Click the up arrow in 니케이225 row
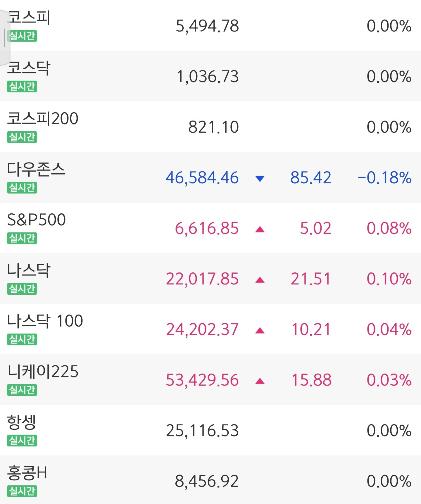421x504 pixels. [260, 381]
